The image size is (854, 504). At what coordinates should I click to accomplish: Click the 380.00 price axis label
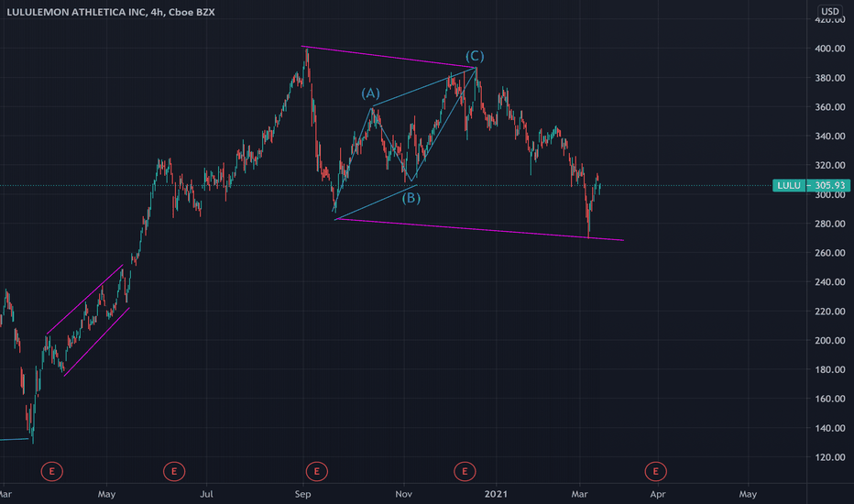pyautogui.click(x=830, y=78)
